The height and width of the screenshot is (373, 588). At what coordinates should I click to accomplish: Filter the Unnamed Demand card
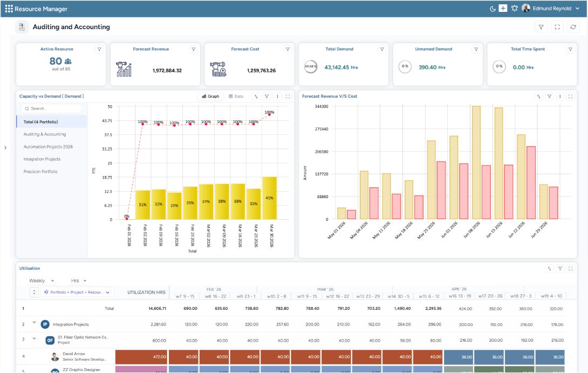(476, 49)
